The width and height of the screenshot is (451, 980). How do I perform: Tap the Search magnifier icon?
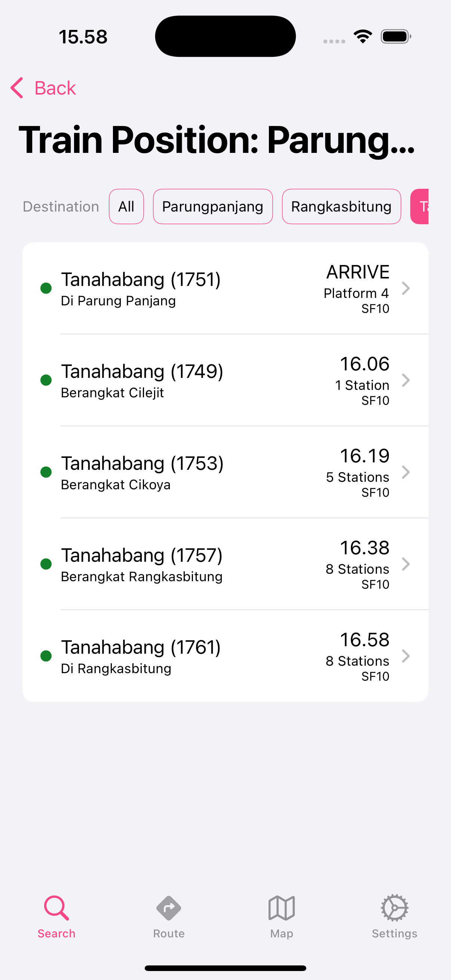click(x=56, y=908)
